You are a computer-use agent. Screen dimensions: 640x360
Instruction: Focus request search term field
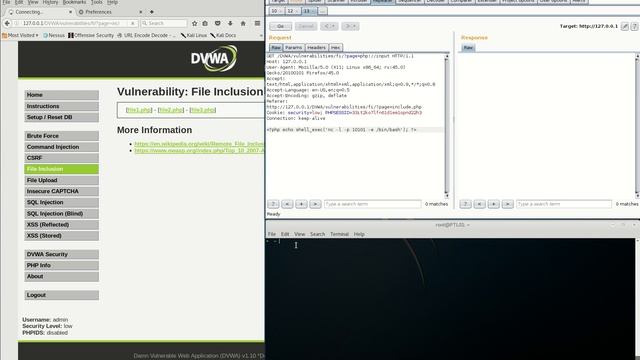pyautogui.click(x=373, y=204)
